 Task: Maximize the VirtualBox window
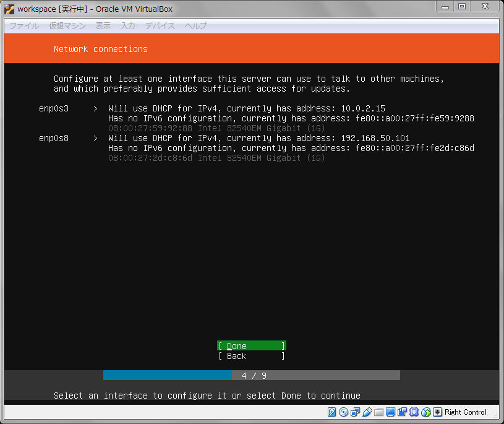tap(462, 7)
